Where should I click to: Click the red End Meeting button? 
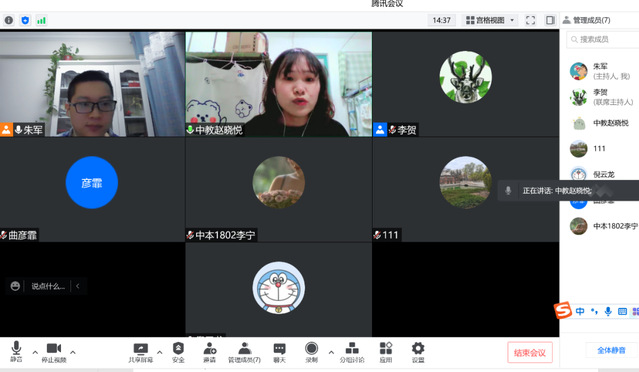tap(530, 352)
